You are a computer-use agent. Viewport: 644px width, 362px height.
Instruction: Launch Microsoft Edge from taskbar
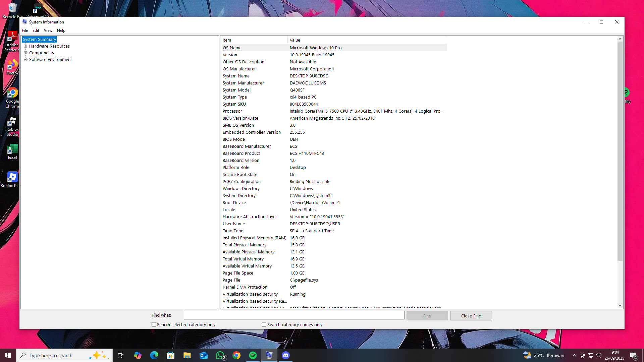(x=154, y=355)
